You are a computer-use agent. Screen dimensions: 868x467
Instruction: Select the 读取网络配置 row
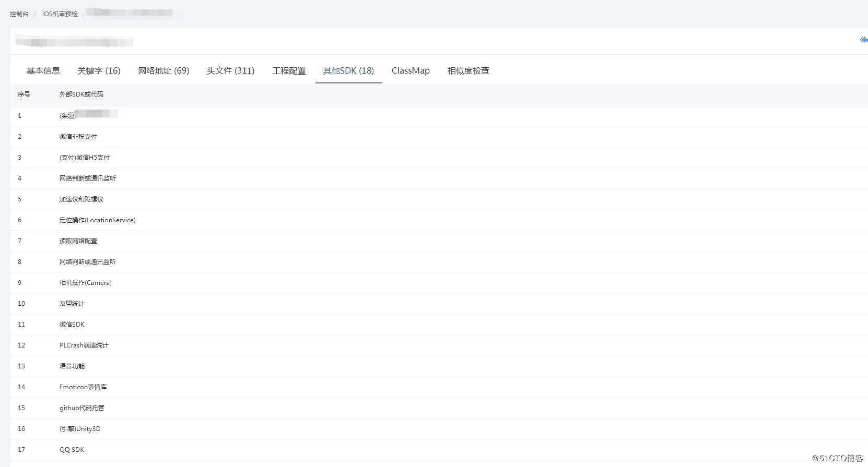(439, 241)
